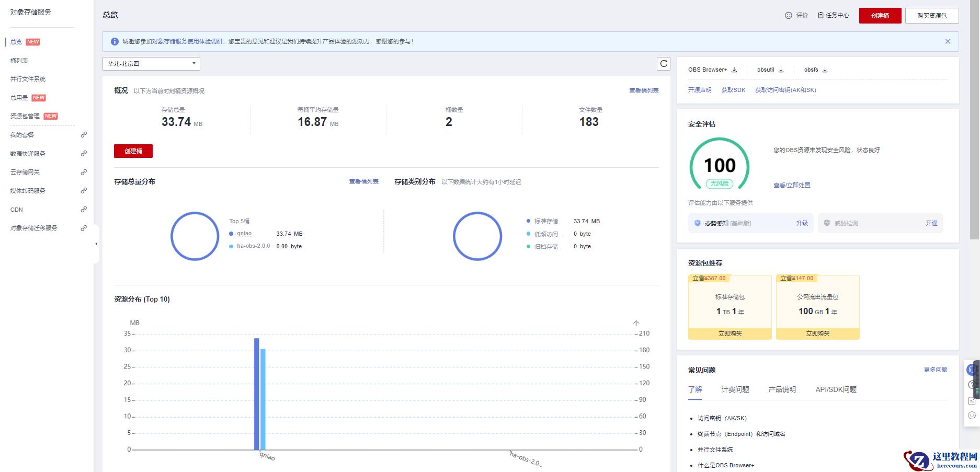Toggle the ha-obs-2.0.0 legend entry
The image size is (980, 472).
point(253,246)
